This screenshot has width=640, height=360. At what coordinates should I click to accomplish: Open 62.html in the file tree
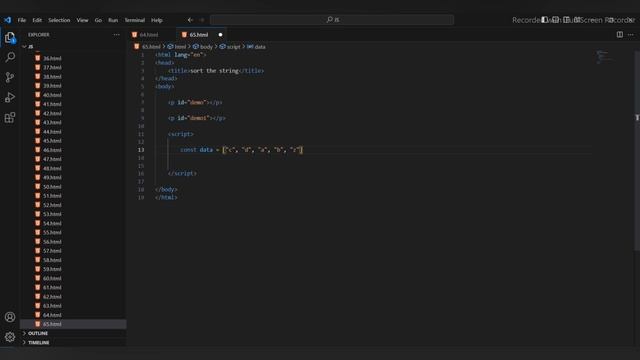(x=52, y=297)
